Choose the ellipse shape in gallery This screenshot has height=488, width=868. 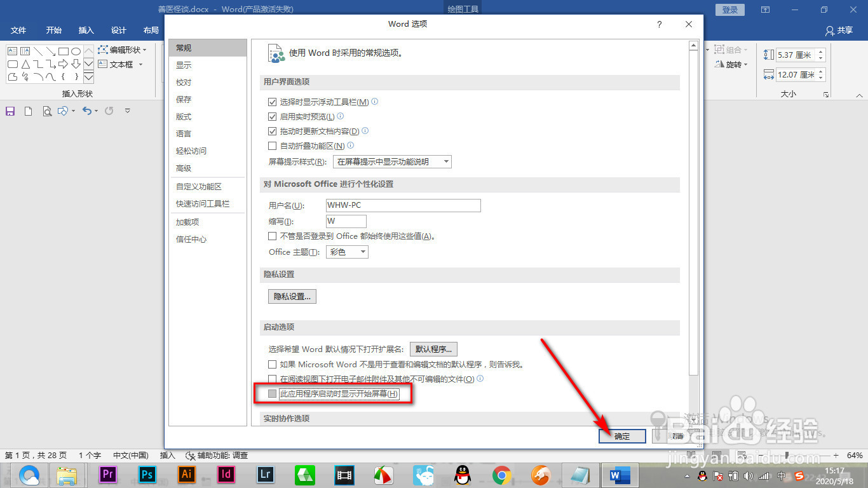tap(76, 51)
